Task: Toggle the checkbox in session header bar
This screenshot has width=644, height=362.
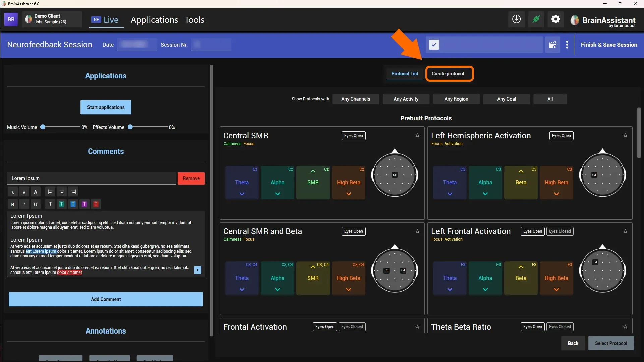Action: (434, 45)
